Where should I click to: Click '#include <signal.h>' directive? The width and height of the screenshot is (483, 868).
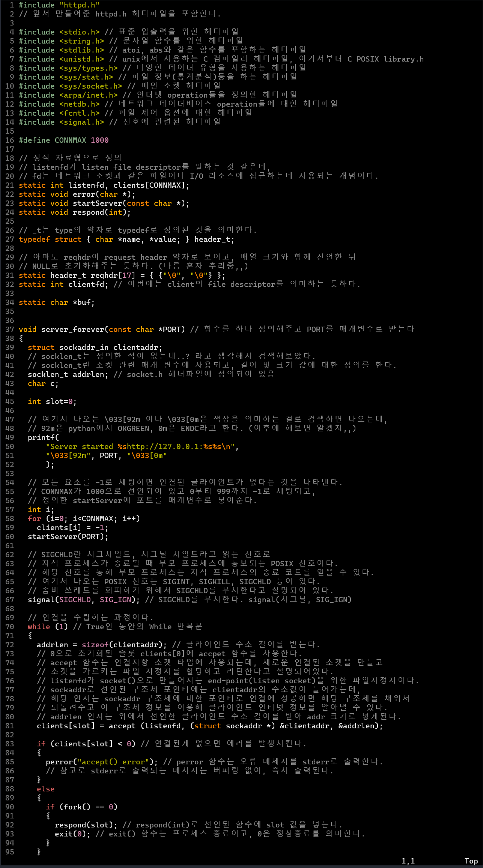[61, 122]
